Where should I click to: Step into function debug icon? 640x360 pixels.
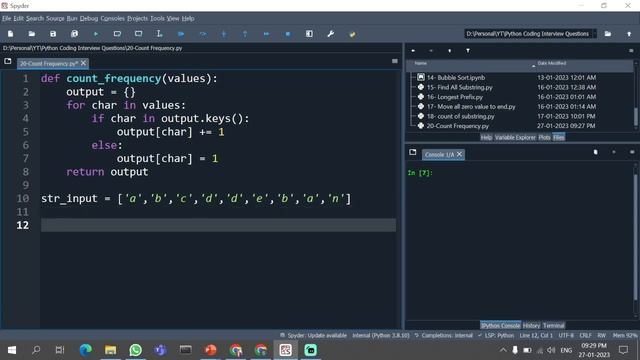[224, 34]
